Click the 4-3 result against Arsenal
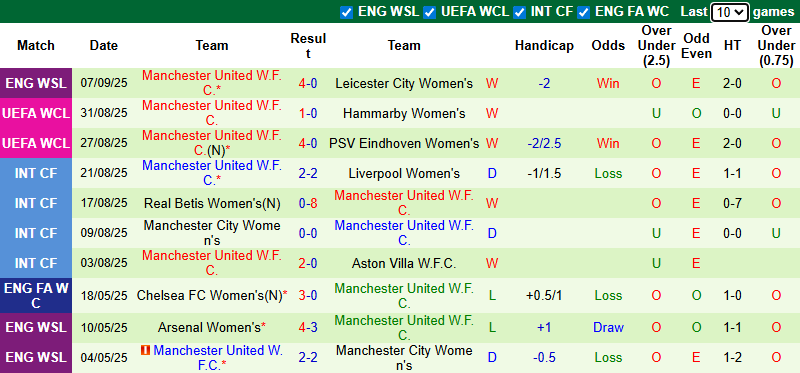800x373 pixels. click(308, 328)
